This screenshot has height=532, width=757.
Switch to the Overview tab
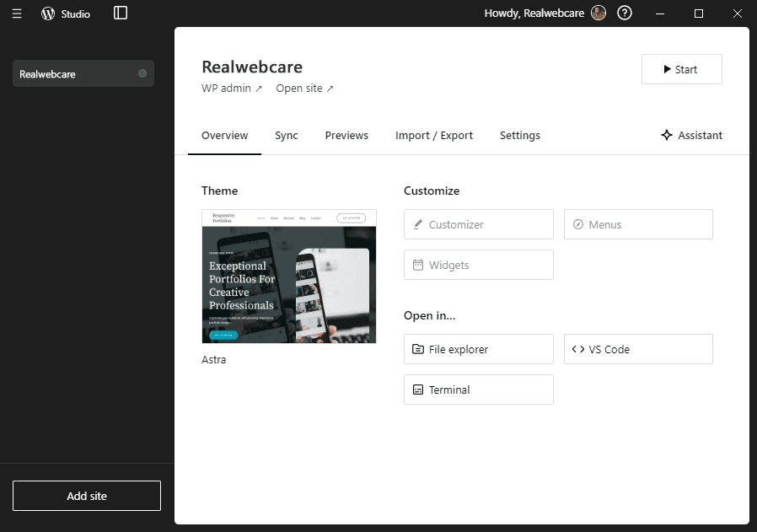(224, 136)
